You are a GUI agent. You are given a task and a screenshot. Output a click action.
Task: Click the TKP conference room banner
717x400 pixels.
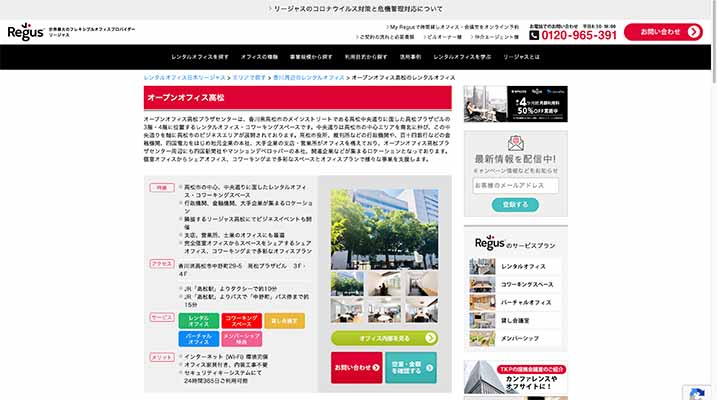[516, 377]
